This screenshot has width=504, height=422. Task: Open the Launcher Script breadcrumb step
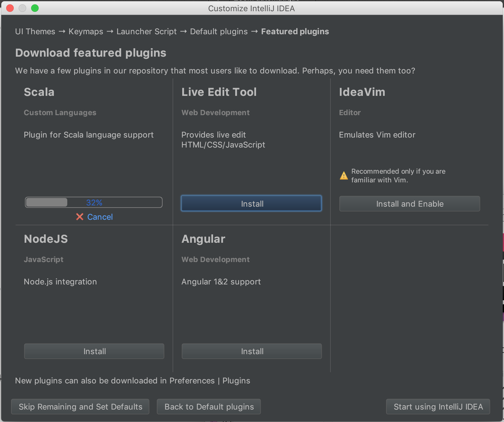pyautogui.click(x=146, y=31)
